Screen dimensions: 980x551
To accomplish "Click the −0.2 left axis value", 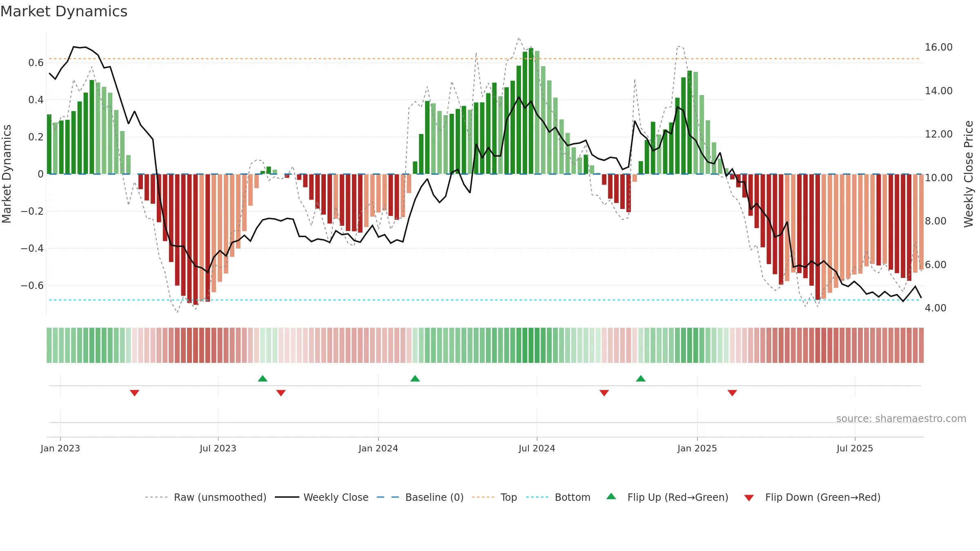I will 32,211.
